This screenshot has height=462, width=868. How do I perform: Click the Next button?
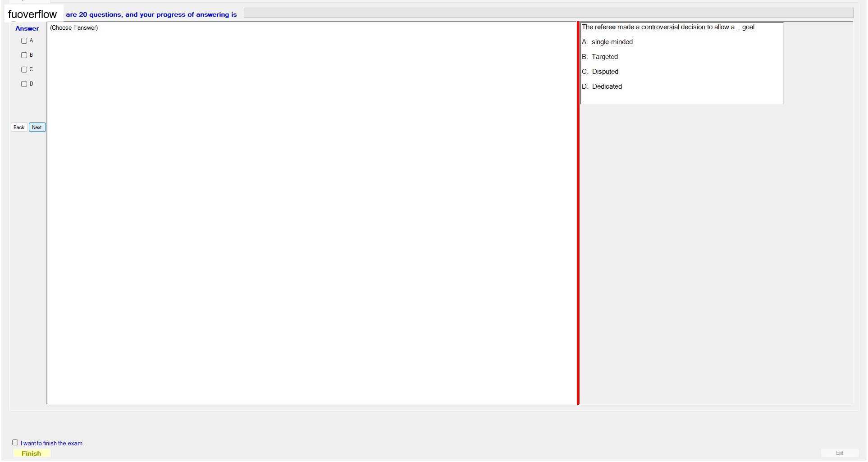coord(37,128)
